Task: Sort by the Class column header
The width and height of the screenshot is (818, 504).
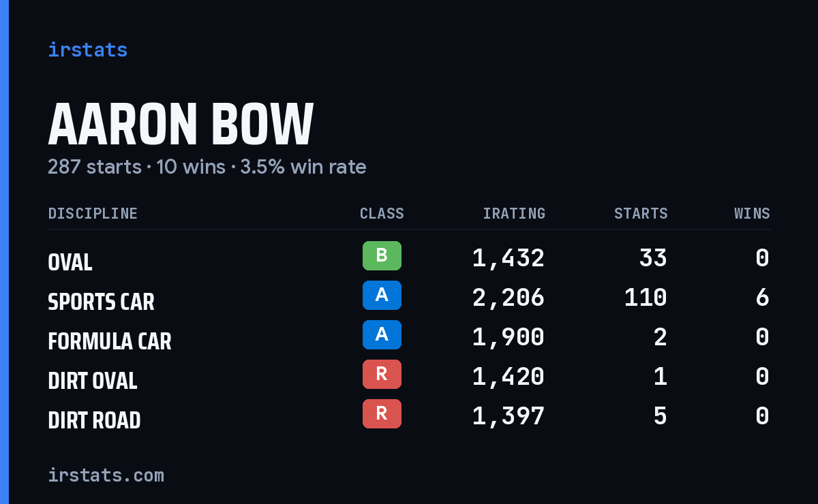Action: pyautogui.click(x=382, y=214)
